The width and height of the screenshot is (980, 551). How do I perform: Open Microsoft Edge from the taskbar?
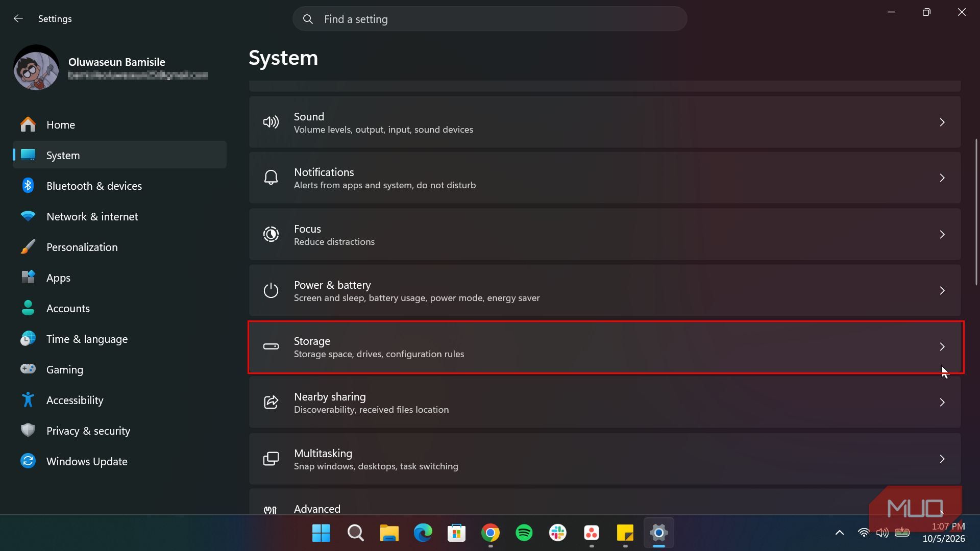tap(423, 533)
